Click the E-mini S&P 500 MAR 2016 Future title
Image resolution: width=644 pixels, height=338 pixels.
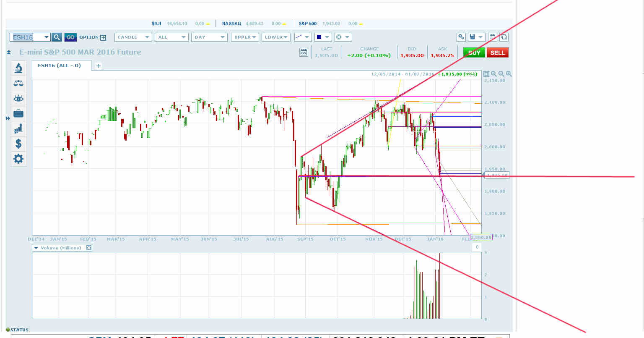click(80, 52)
